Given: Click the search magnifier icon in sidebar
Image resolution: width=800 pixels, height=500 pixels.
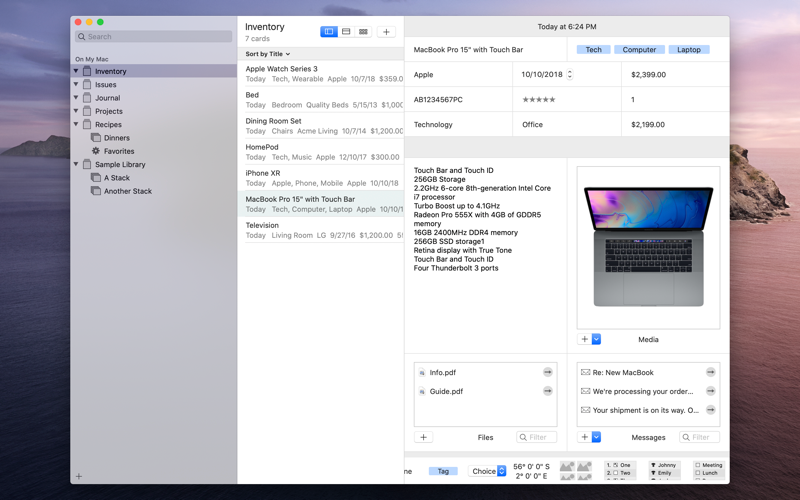Looking at the screenshot, I should coord(82,37).
